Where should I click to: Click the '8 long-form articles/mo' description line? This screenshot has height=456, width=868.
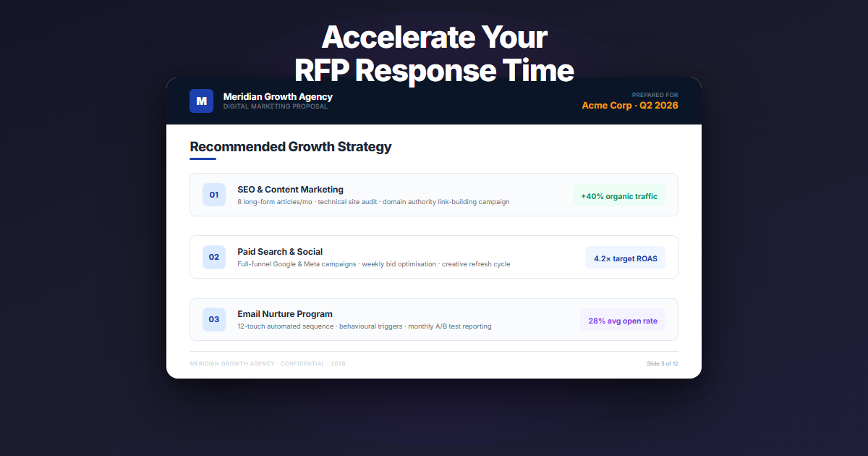click(373, 202)
